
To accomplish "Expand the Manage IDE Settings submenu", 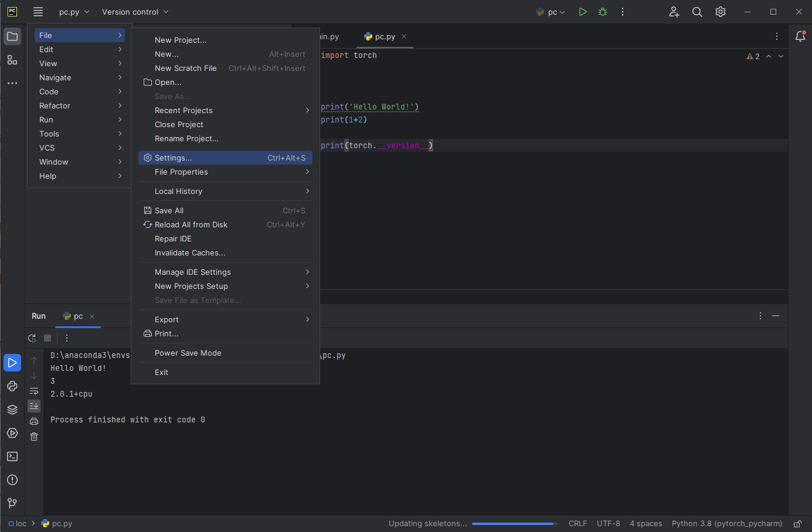I will tap(225, 272).
